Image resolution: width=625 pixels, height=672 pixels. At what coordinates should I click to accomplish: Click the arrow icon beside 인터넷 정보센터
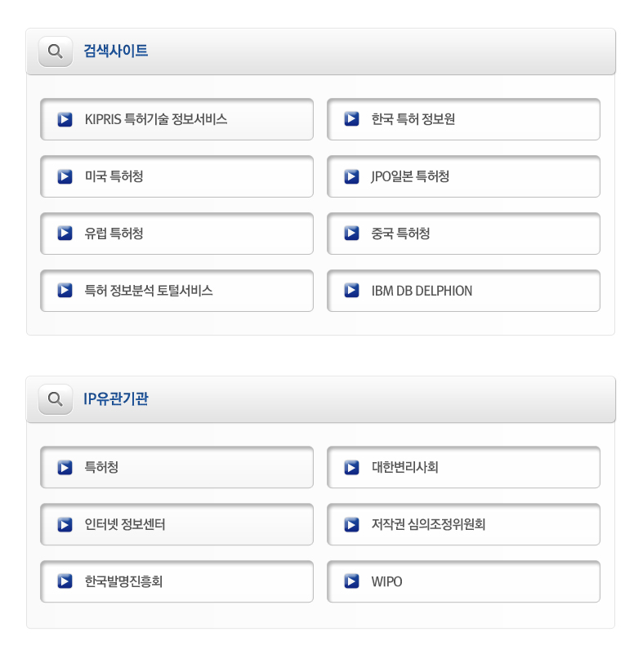point(65,524)
